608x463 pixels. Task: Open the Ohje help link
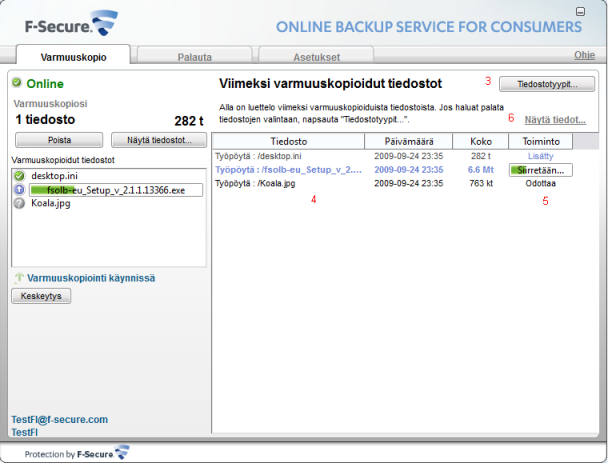point(584,55)
